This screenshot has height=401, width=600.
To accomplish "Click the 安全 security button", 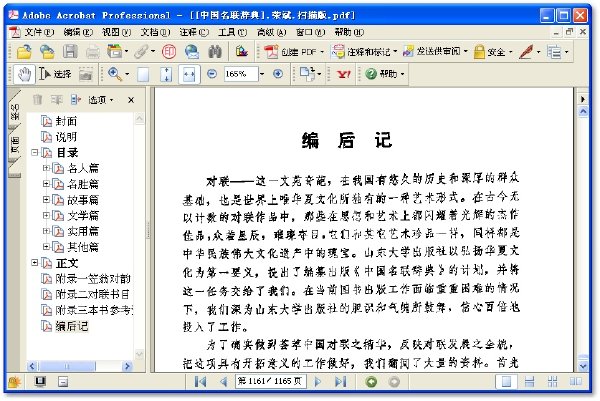I will pyautogui.click(x=493, y=51).
